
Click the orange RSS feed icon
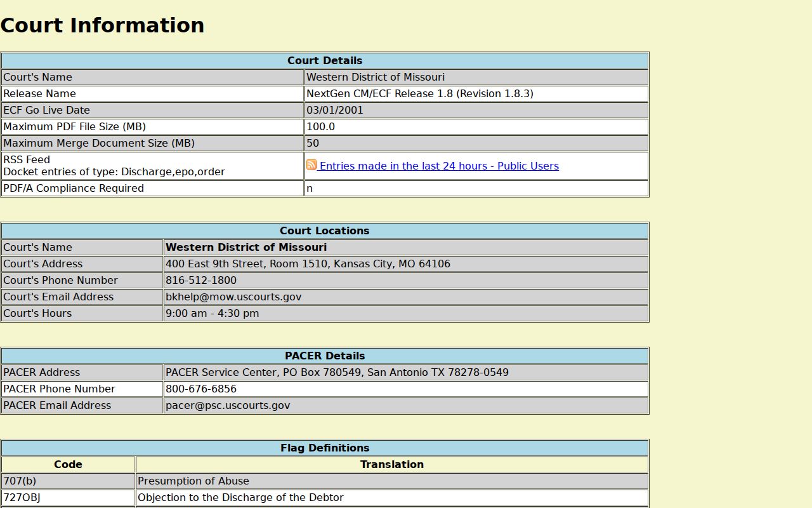pos(311,165)
